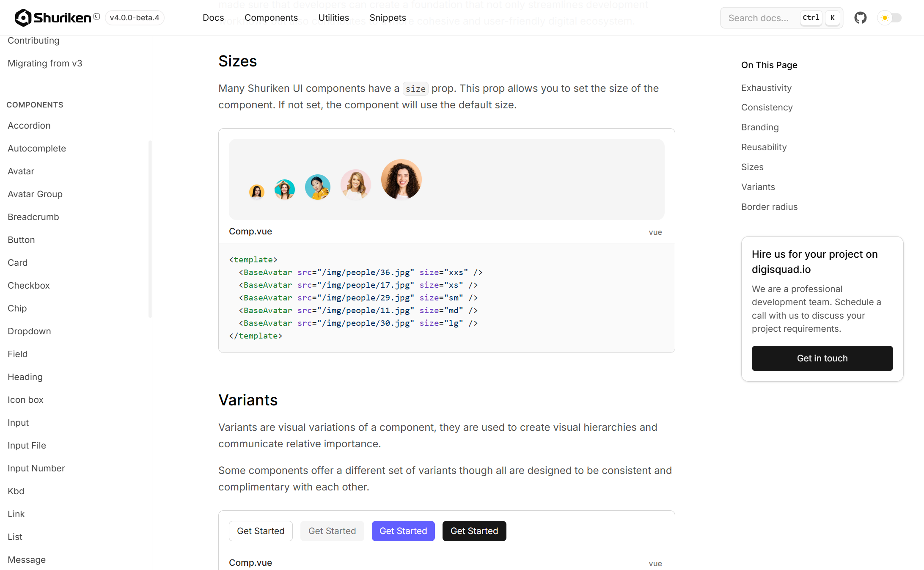Open Accordion component page
The image size is (924, 570).
[29, 126]
